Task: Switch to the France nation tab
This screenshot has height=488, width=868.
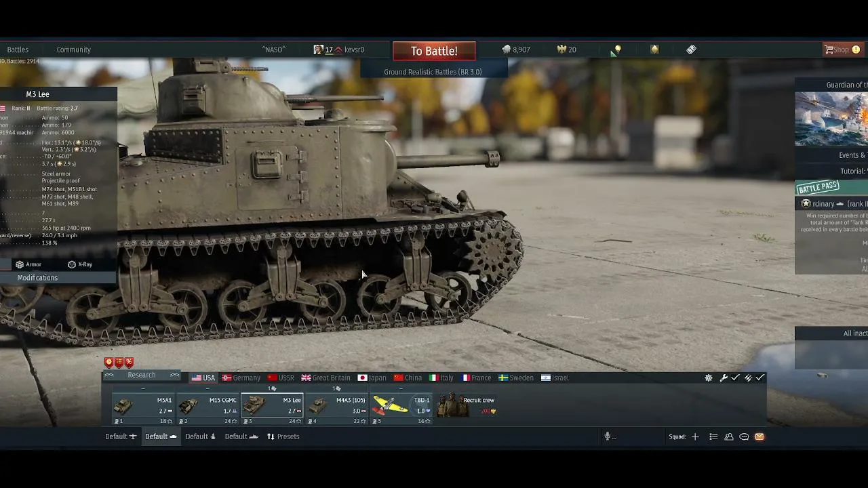Action: pos(476,378)
